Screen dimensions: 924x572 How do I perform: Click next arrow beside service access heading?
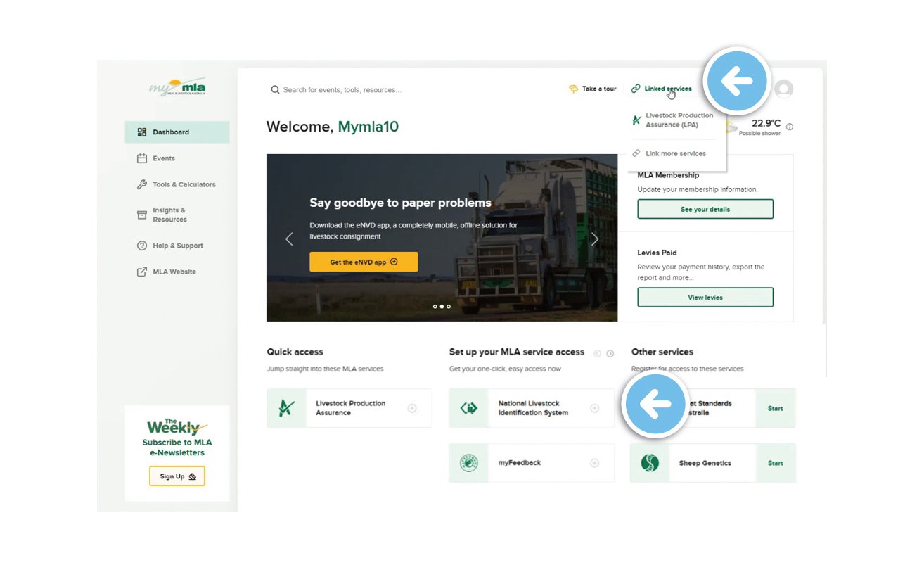610,353
